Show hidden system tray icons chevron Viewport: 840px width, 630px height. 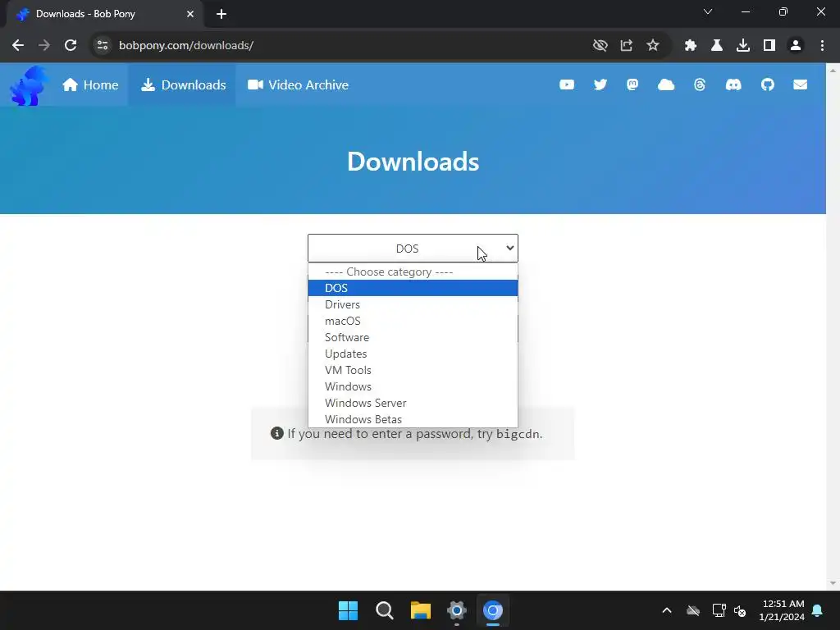(x=667, y=610)
